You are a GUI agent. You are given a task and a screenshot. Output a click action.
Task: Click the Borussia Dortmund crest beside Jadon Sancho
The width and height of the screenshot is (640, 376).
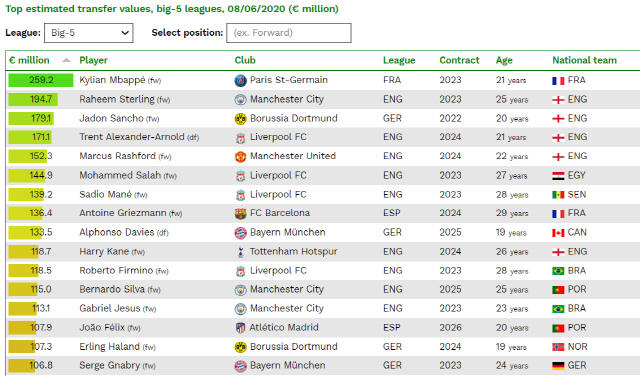click(240, 119)
